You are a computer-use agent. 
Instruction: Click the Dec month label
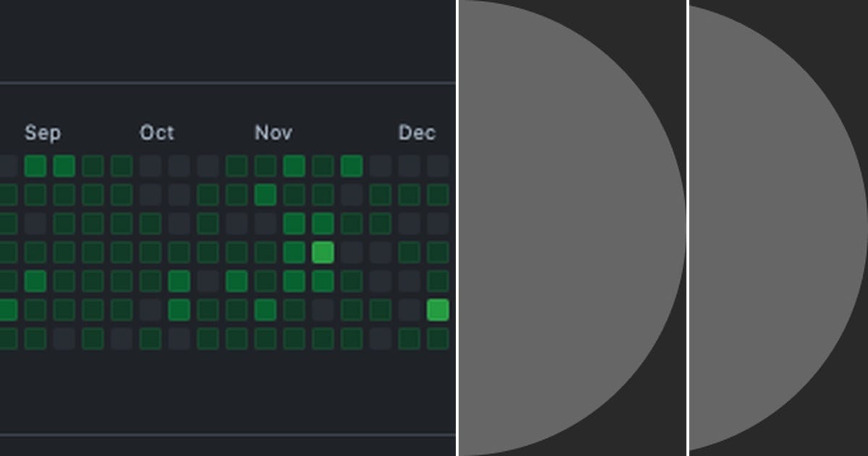[417, 133]
